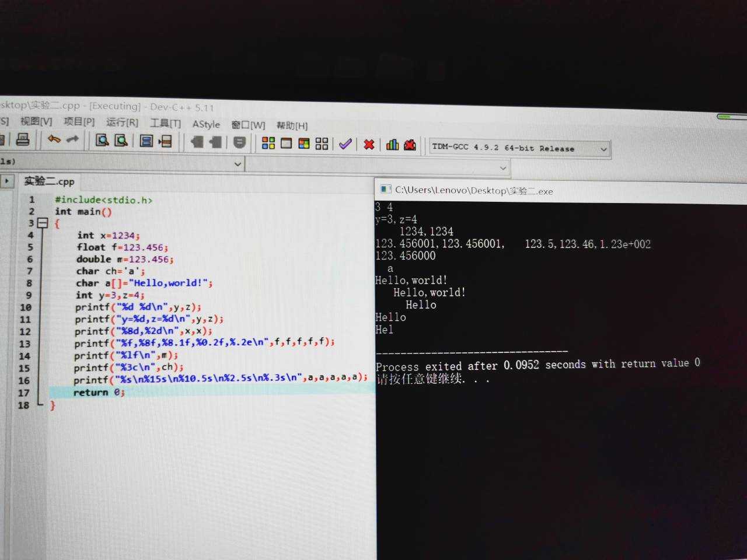Click the console window title bar icon
This screenshot has width=747, height=560.
click(x=385, y=189)
